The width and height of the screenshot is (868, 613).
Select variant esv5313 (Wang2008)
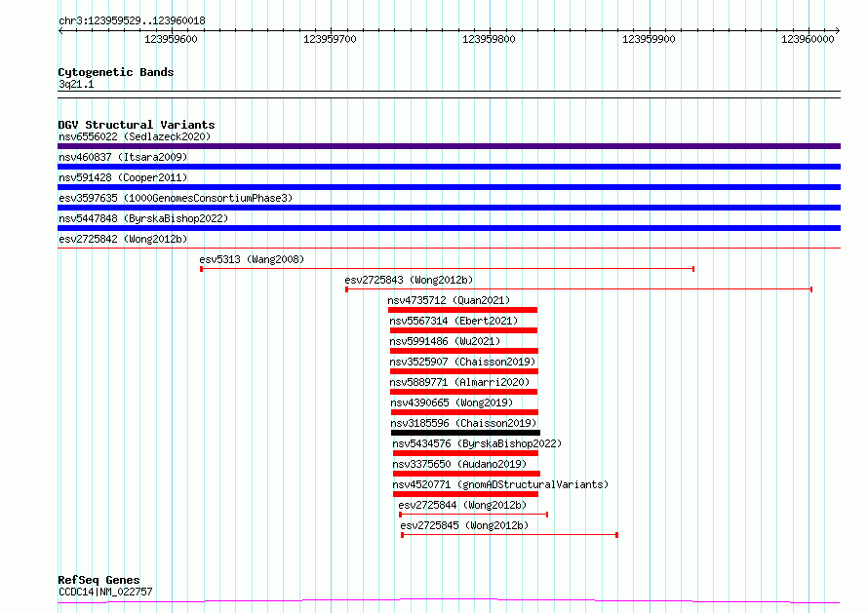click(x=252, y=259)
